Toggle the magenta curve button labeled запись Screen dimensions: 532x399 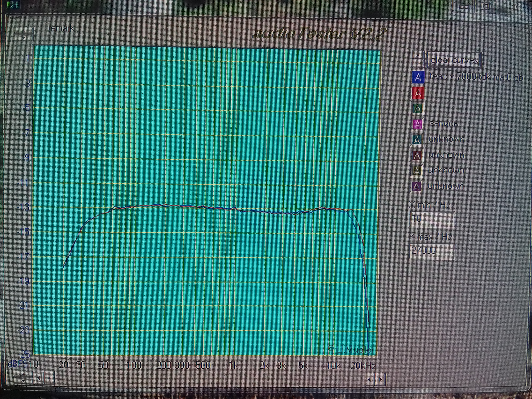pyautogui.click(x=418, y=124)
